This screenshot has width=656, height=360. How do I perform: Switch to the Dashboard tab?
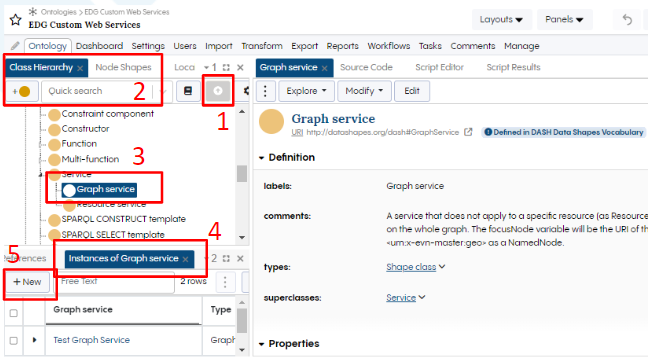pos(99,46)
